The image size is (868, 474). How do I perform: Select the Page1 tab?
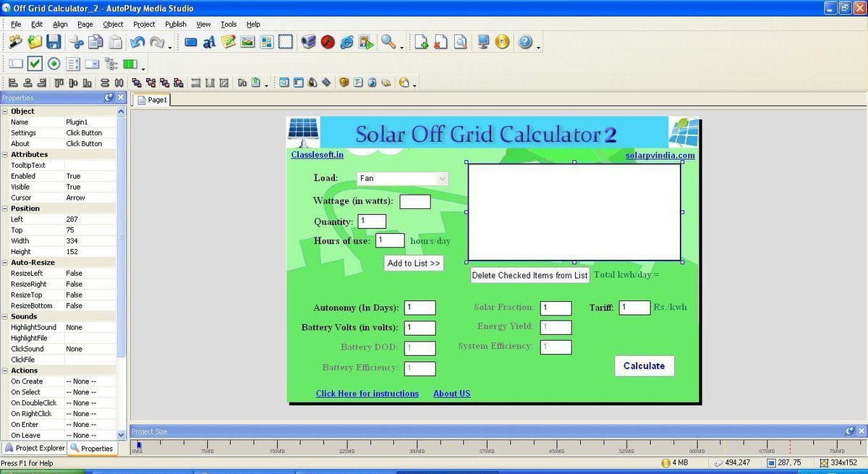[152, 100]
